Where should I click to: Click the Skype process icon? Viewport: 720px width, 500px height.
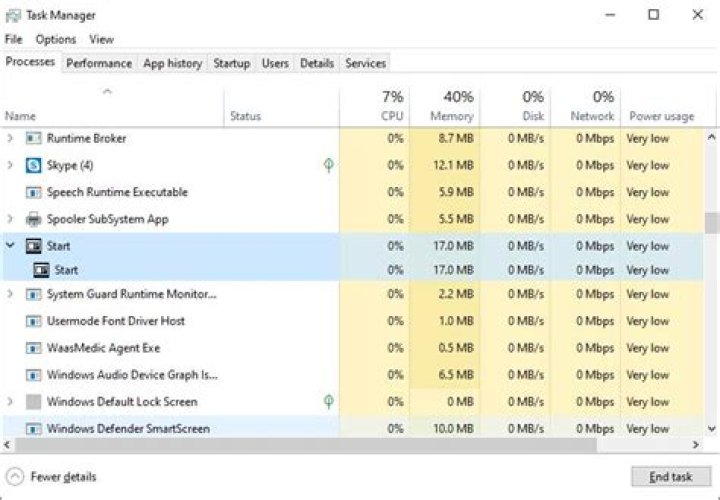[33, 165]
